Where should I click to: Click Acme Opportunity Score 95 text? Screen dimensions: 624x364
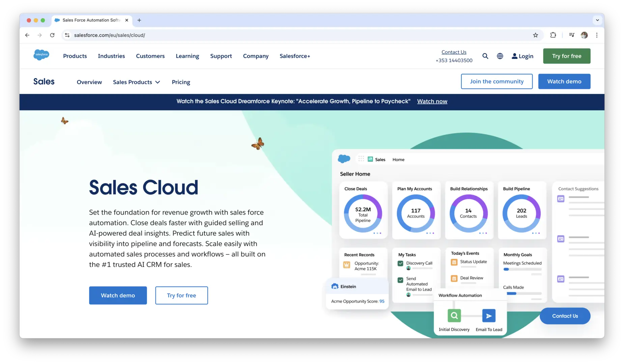[358, 301]
